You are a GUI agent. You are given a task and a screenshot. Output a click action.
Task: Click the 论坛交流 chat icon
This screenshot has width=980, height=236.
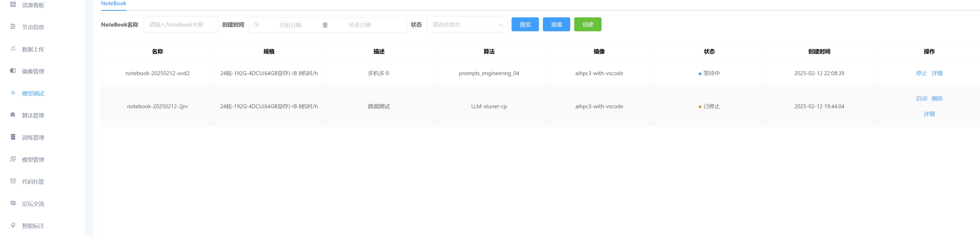13,203
